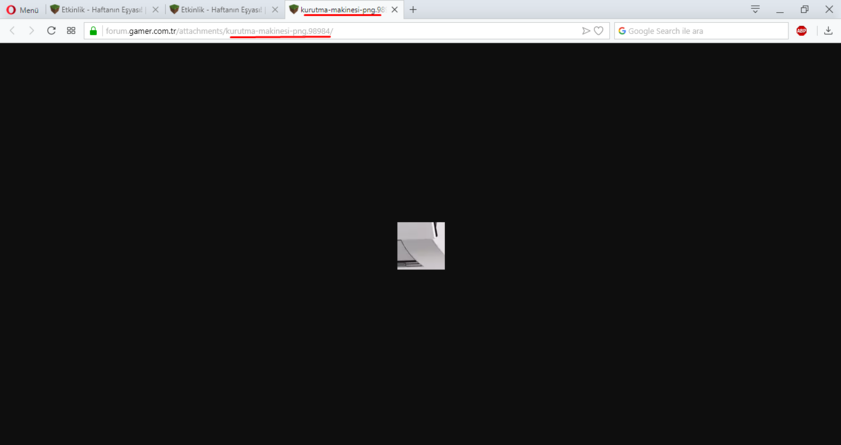841x445 pixels.
Task: Close the kurutma-makinesi-png tab
Action: [x=395, y=10]
